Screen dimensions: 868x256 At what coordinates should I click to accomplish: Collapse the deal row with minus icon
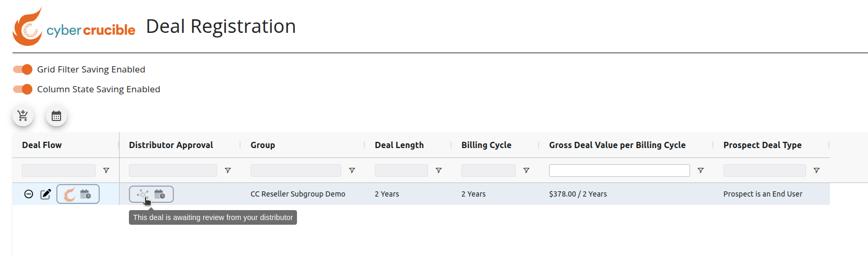(29, 194)
